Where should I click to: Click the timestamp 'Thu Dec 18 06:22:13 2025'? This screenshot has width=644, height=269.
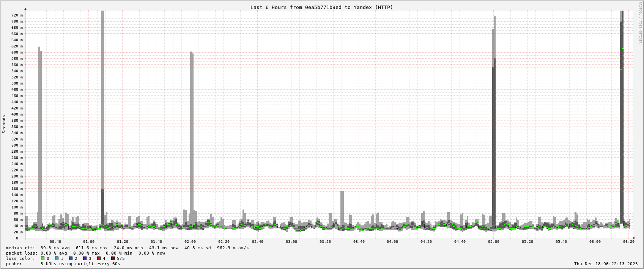[606, 264]
